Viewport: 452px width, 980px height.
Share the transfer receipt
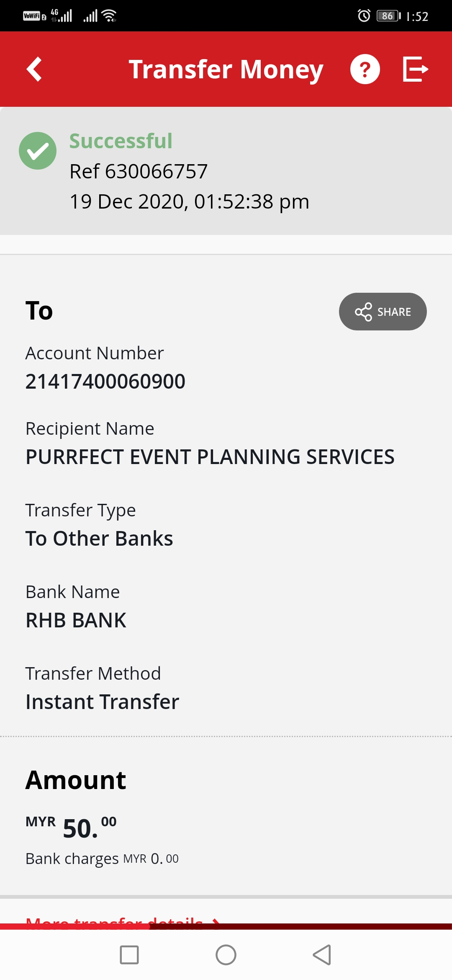383,312
